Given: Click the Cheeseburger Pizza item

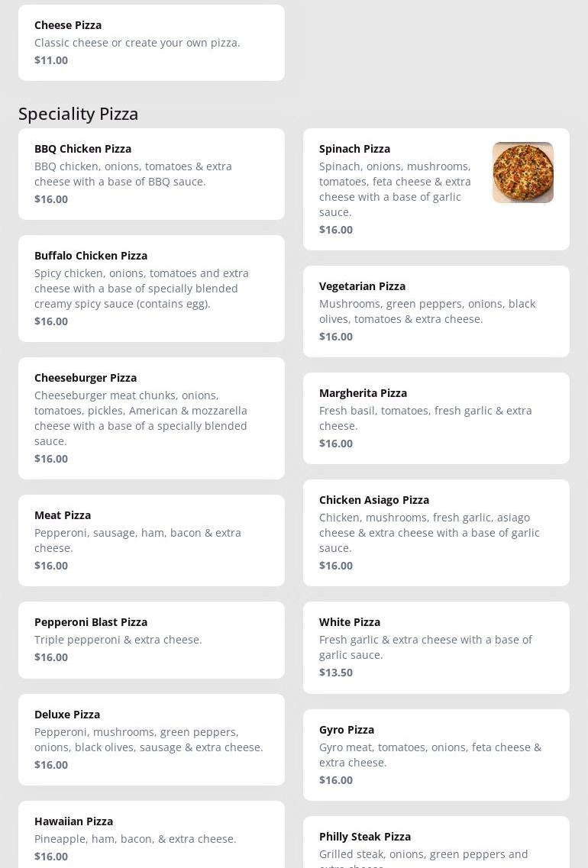Looking at the screenshot, I should [151, 418].
